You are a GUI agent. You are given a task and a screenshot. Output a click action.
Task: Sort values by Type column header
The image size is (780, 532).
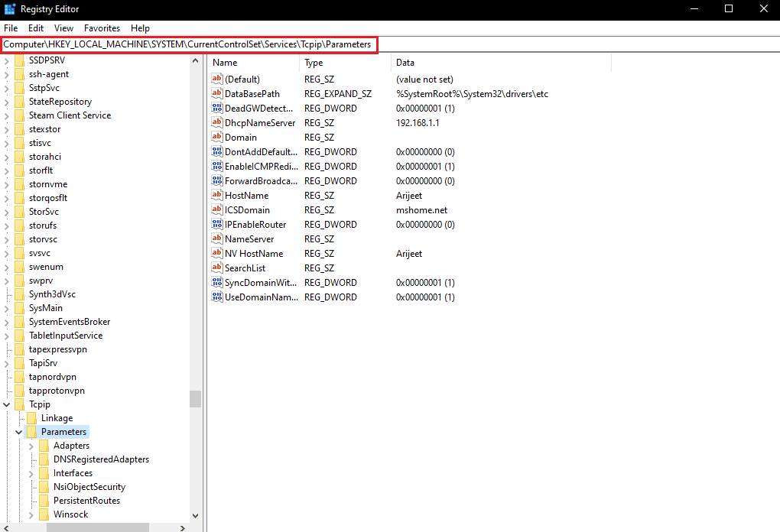tap(345, 62)
